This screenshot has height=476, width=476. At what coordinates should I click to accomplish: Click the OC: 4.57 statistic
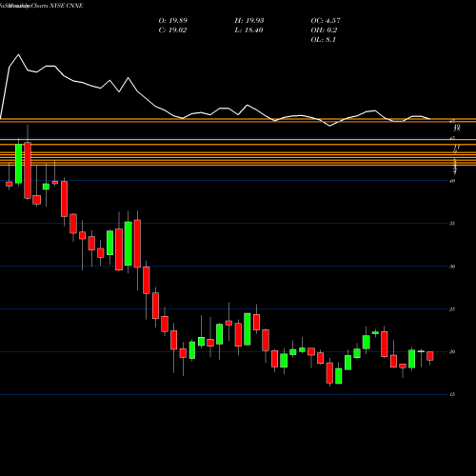[326, 21]
